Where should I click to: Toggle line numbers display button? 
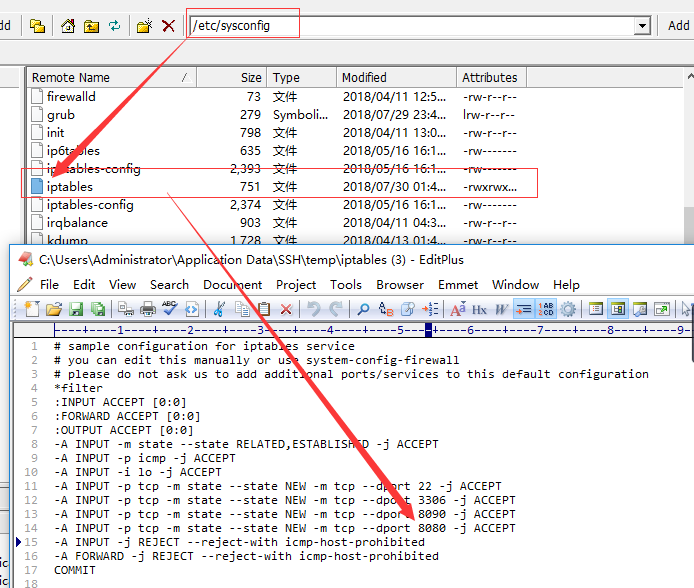pyautogui.click(x=546, y=309)
